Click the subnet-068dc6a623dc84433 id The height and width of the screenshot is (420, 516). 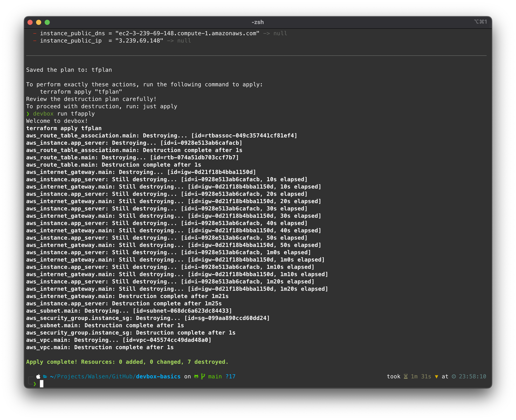[188, 311]
